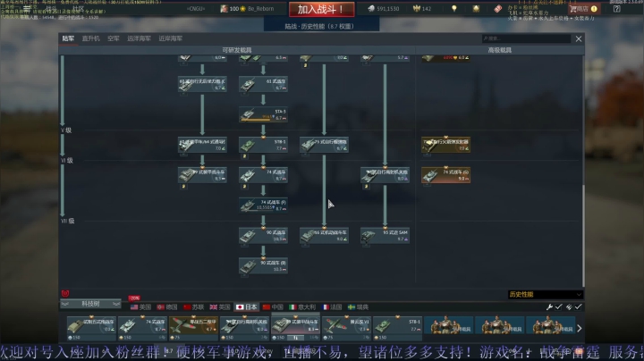The width and height of the screenshot is (644, 361).
Task: Open the help question-mark icon
Action: [x=617, y=9]
